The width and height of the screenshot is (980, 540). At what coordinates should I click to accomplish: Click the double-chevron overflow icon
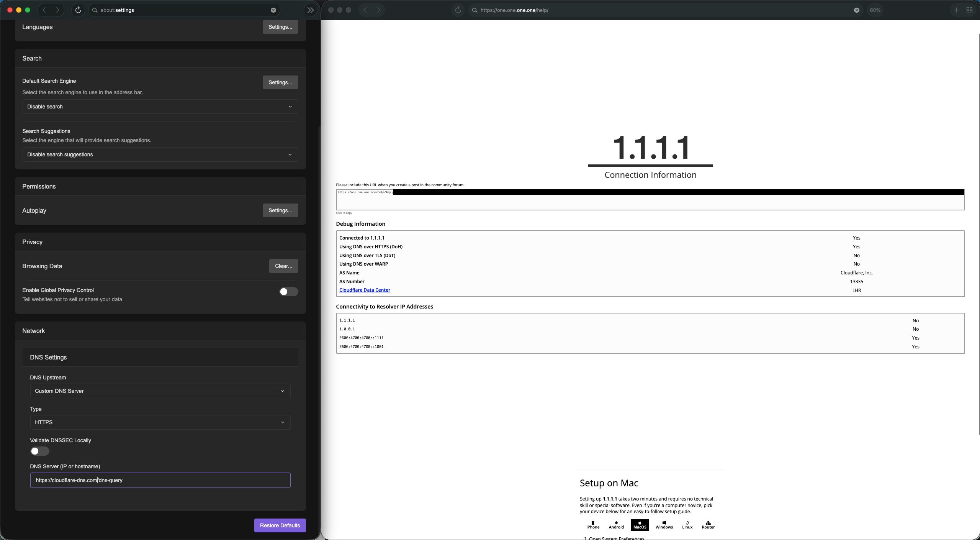pyautogui.click(x=310, y=10)
